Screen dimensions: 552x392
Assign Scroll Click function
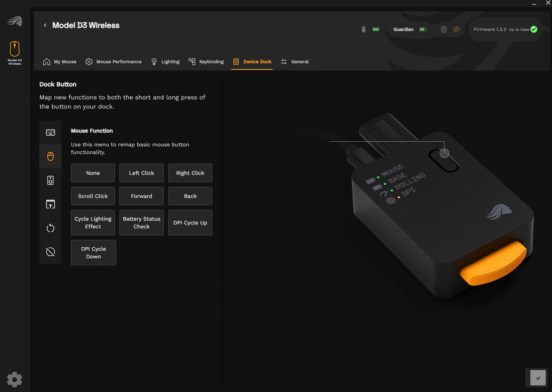click(93, 196)
